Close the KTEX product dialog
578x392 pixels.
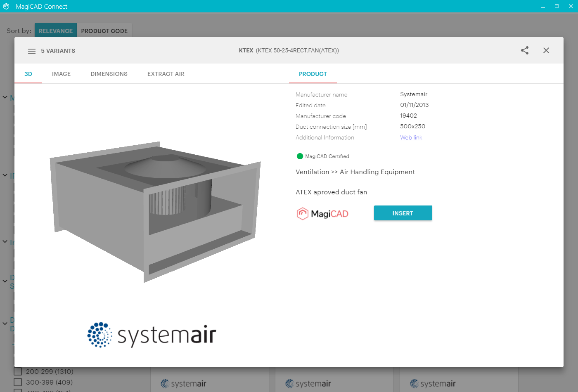pyautogui.click(x=546, y=50)
